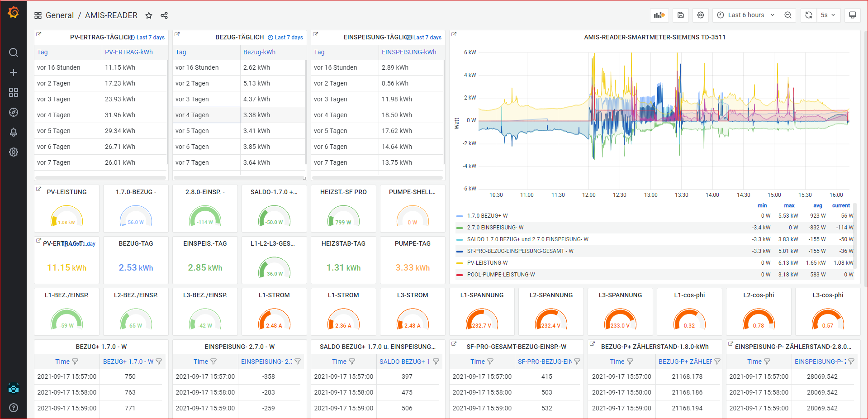Viewport: 868px width, 419px height.
Task: Star the AMIS-READER dashboard
Action: pos(149,15)
